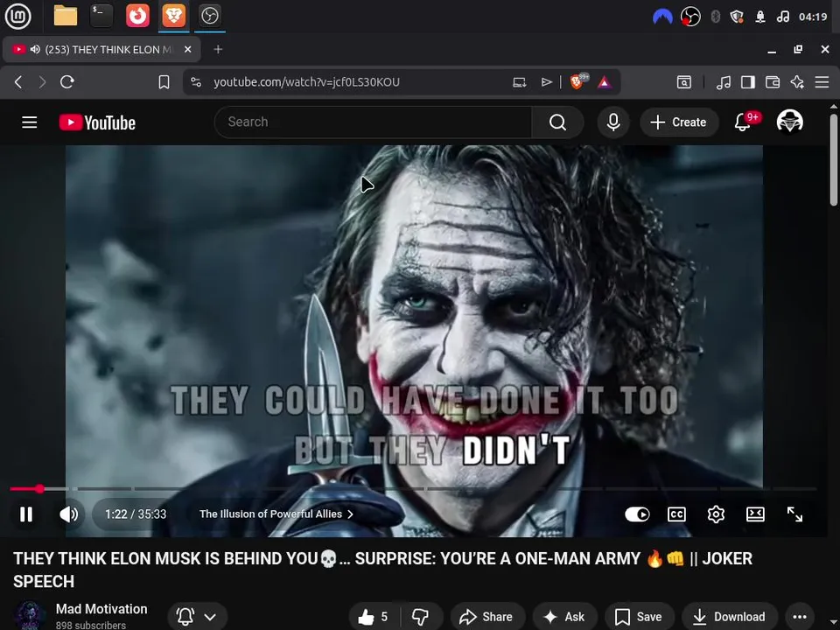Open more actions three-dot menu
The width and height of the screenshot is (840, 630).
click(x=799, y=617)
